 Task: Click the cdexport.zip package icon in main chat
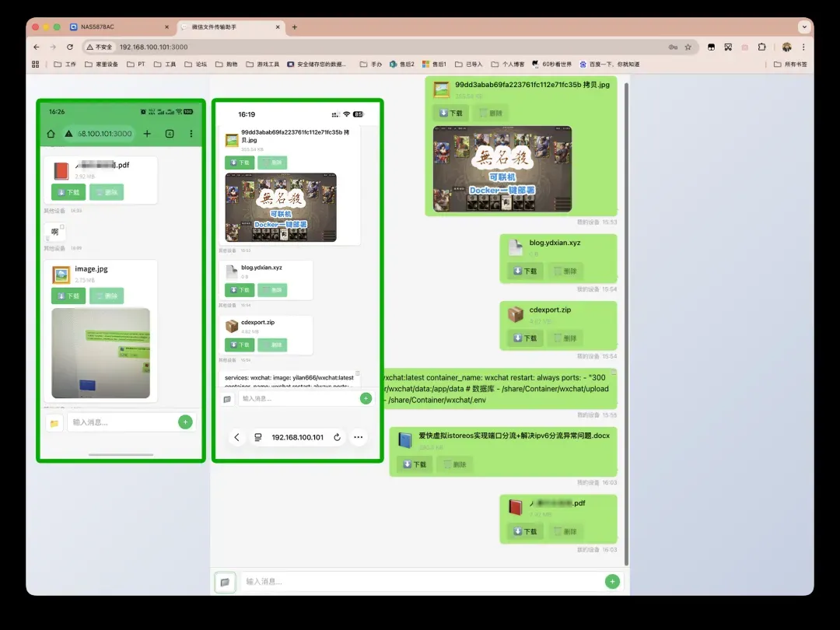click(x=516, y=314)
